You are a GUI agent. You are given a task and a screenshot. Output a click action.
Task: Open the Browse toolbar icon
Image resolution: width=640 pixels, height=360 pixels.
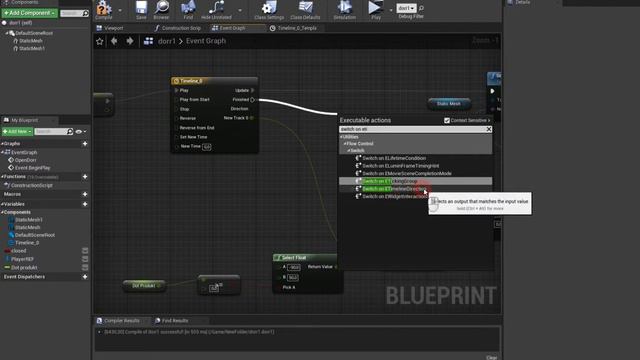pos(162,8)
